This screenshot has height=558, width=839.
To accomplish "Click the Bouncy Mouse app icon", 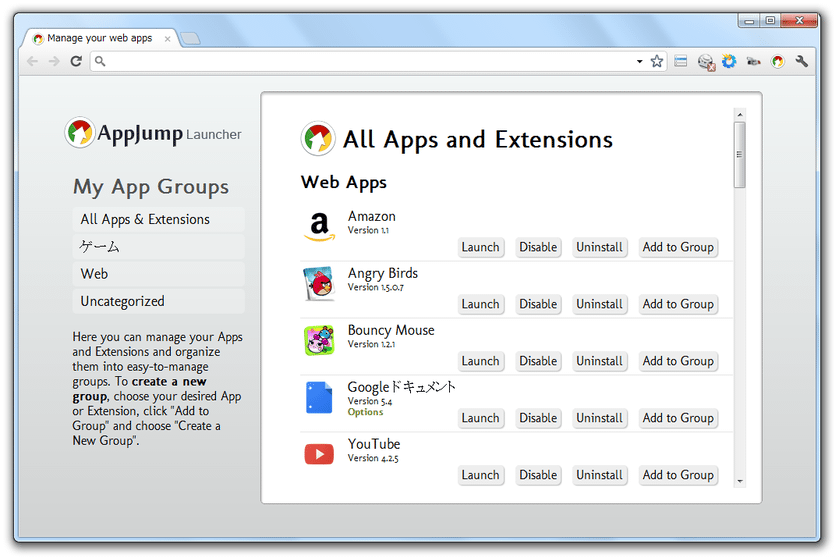I will [319, 340].
